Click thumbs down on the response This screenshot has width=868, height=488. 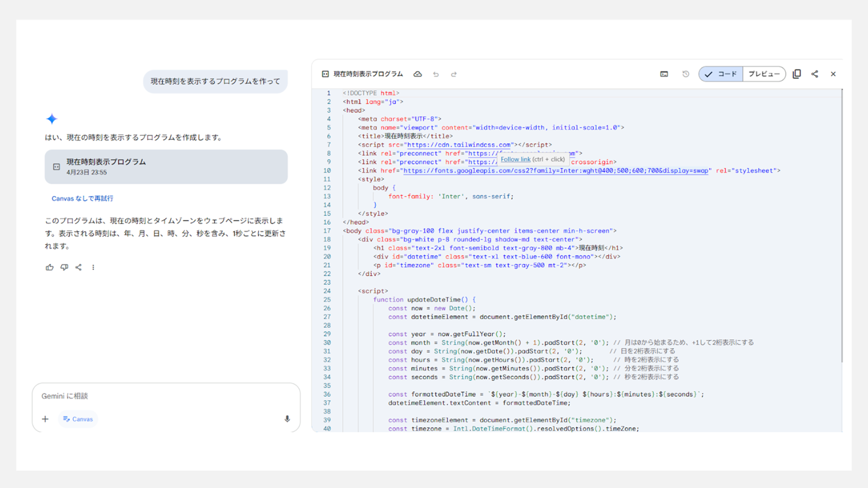click(64, 267)
